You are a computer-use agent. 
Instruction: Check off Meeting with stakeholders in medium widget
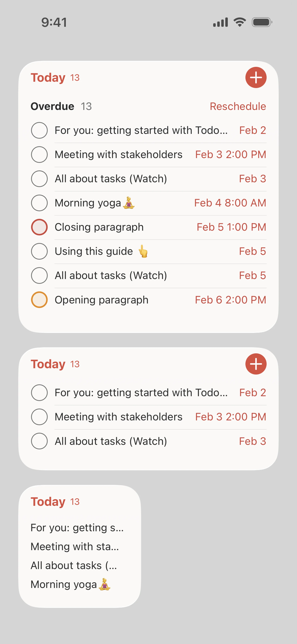tap(39, 417)
